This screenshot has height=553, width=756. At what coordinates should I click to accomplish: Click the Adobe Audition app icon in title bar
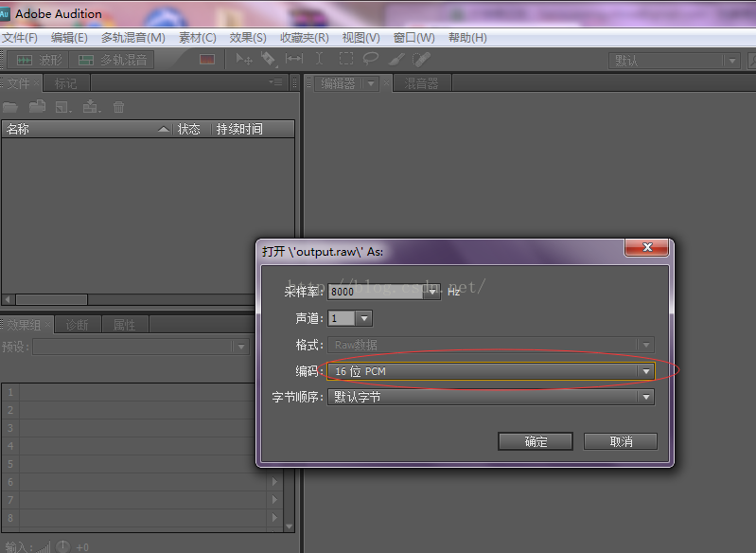[5, 13]
